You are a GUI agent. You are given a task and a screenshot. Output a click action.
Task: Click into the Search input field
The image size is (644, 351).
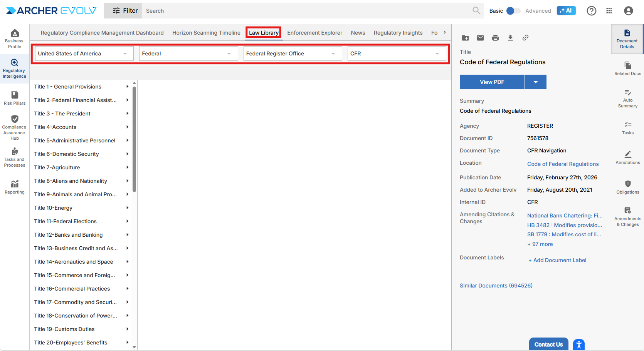coord(306,11)
